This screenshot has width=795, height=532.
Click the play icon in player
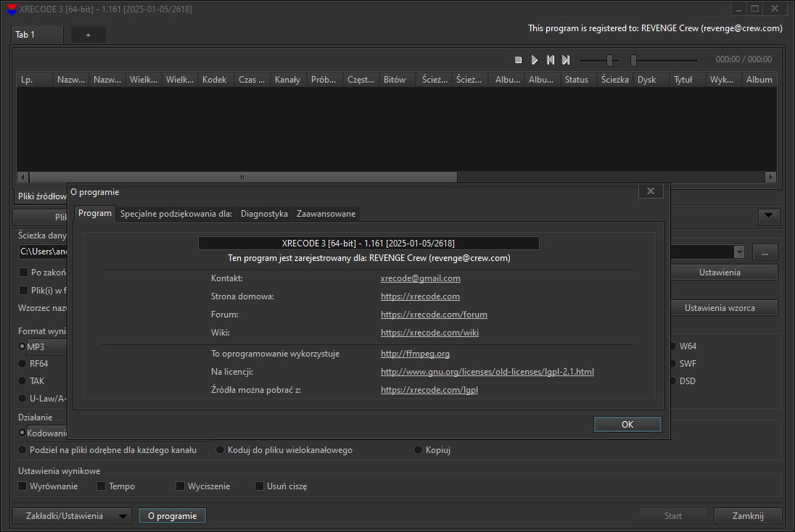534,59
